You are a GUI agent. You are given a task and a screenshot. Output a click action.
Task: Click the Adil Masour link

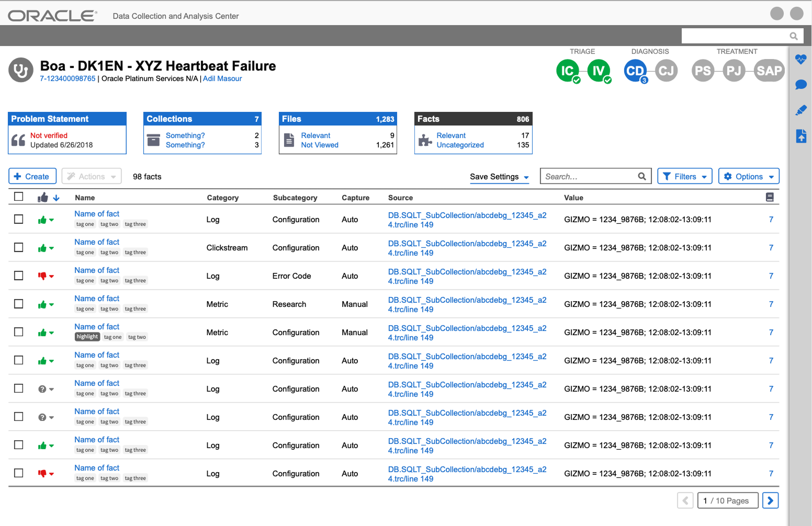(x=222, y=78)
